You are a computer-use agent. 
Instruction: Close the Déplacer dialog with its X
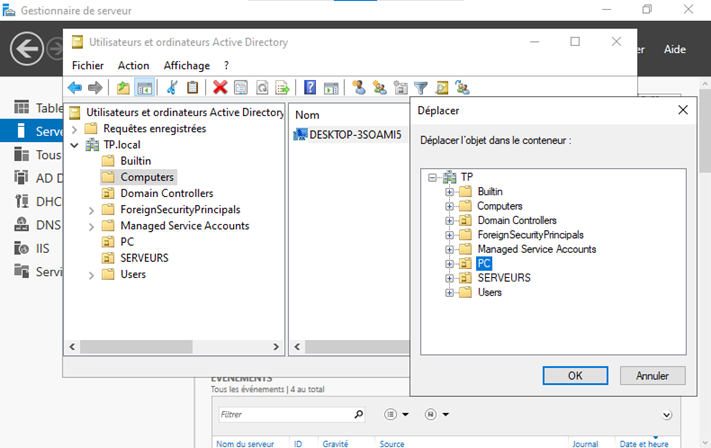(x=683, y=110)
